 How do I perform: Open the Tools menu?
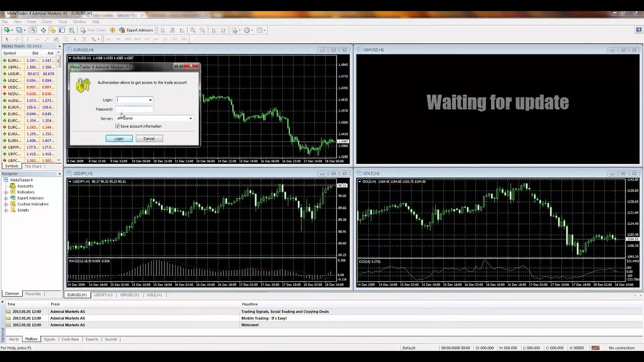coord(62,22)
